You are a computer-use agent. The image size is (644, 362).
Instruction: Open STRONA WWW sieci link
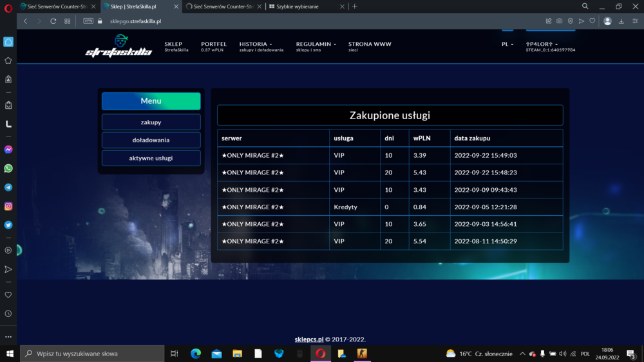[370, 46]
